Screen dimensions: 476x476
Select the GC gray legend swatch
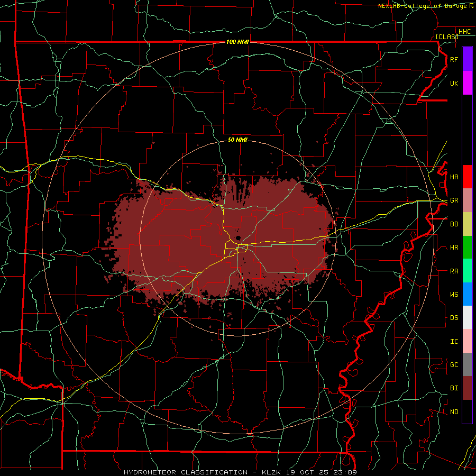pos(467,364)
